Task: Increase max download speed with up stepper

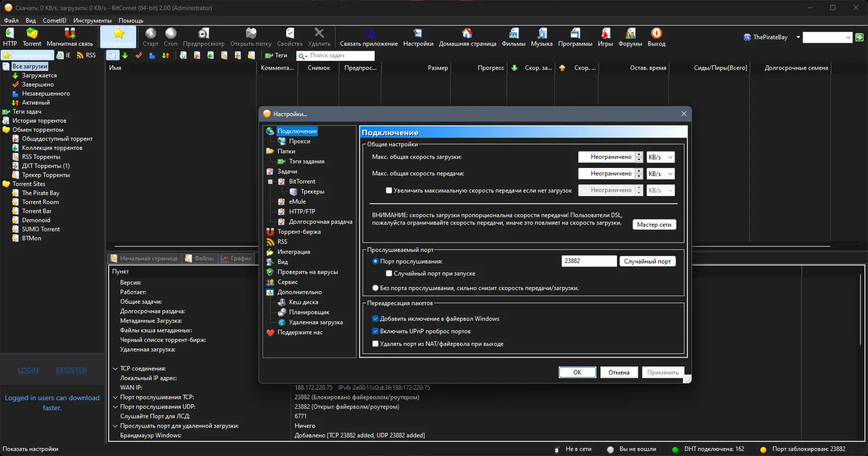Action: click(x=639, y=154)
